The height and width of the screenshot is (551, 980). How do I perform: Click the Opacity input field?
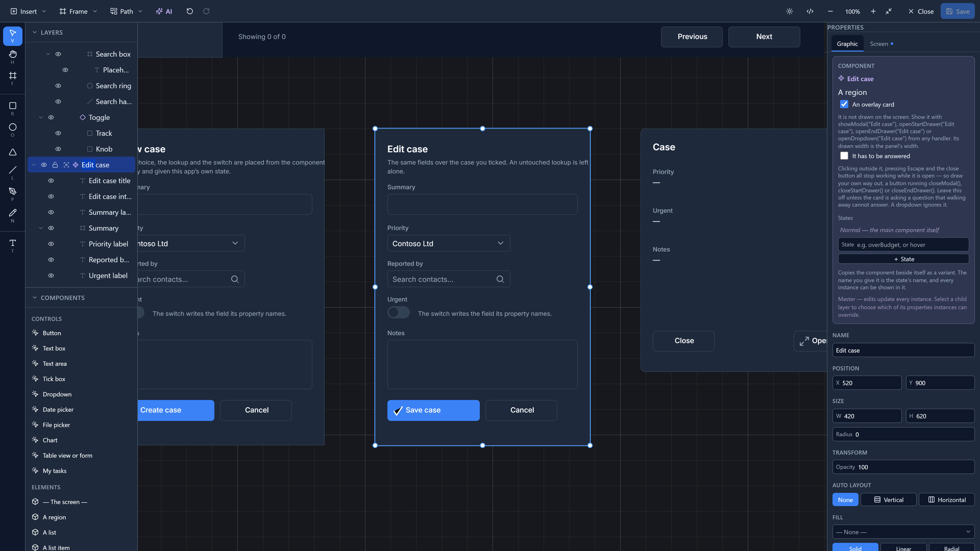[903, 467]
